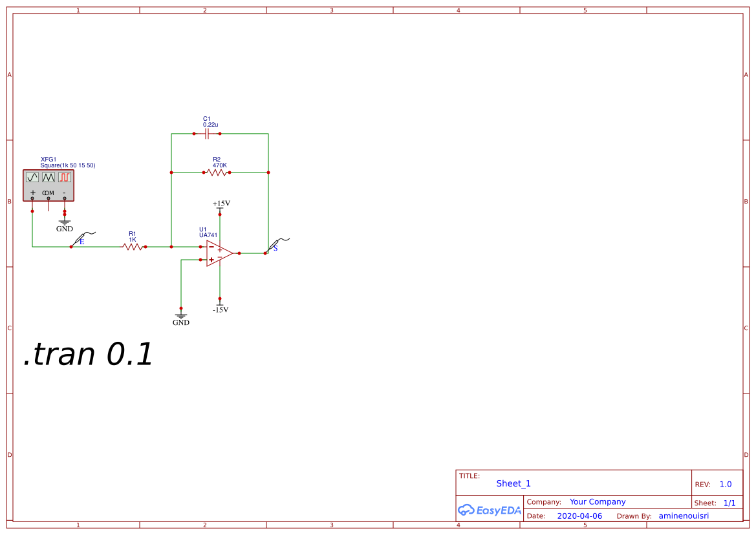The image size is (756, 535).
Task: Select the triangle waveform icon on XFG1
Action: coord(47,178)
